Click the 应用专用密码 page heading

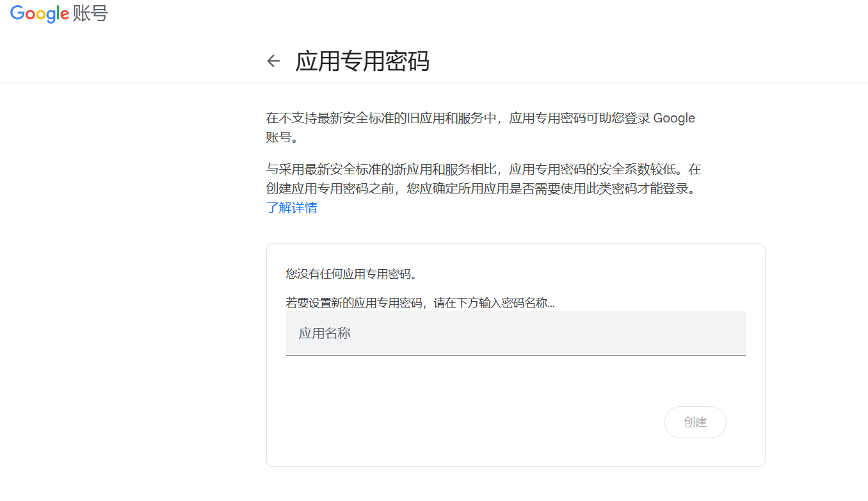362,62
